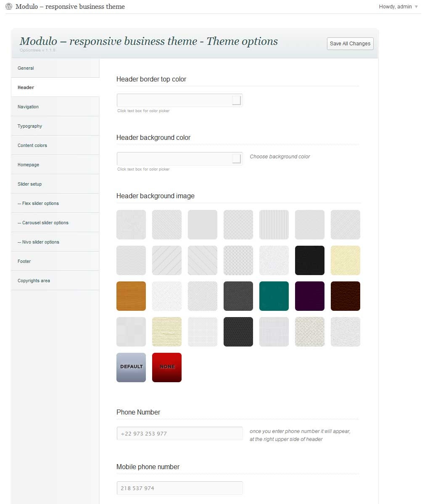Screen dimensions: 422x504
Task: Choose the dark brown leather background thumbnail
Action: click(346, 296)
